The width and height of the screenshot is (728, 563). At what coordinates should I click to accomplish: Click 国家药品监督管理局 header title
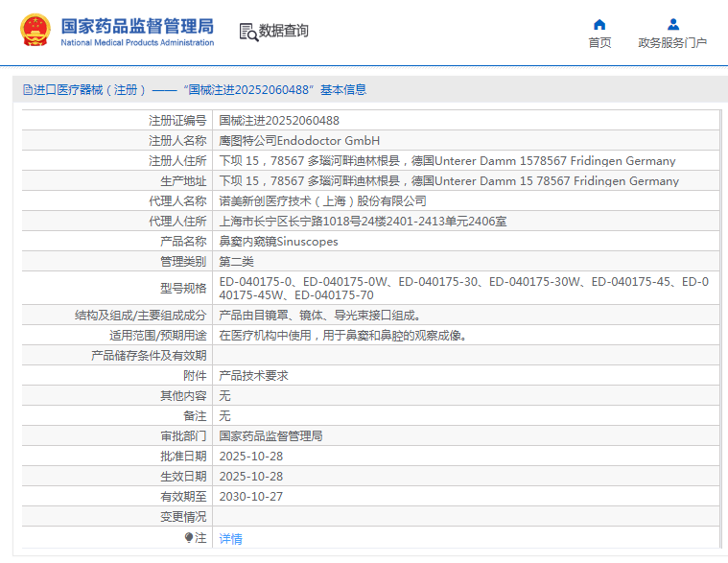coord(137,26)
